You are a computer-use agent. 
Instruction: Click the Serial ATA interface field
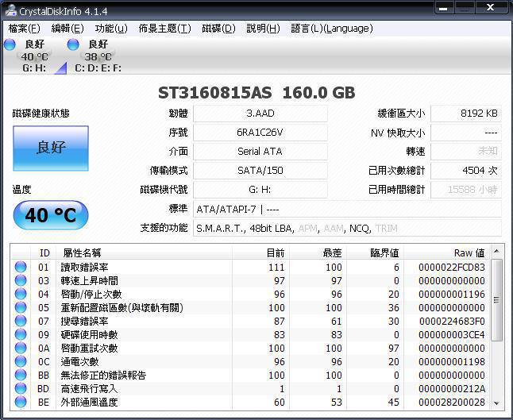(260, 152)
